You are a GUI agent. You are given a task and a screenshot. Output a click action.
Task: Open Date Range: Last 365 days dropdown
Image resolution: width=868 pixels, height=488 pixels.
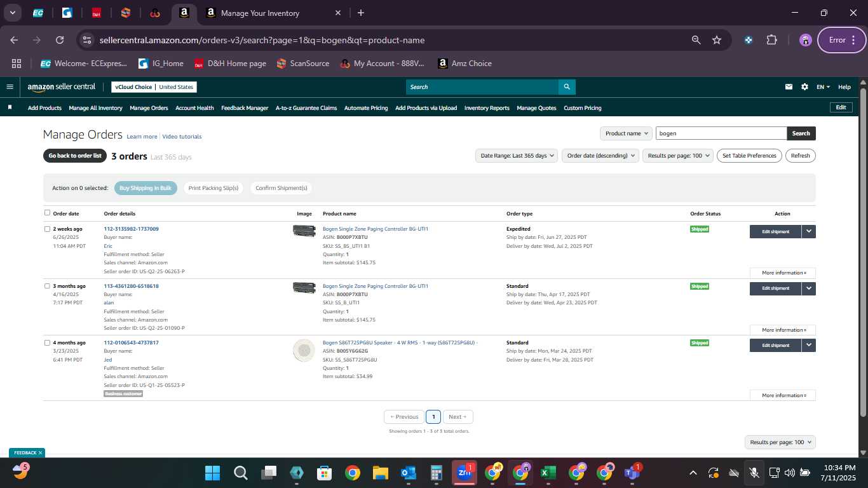coord(517,156)
